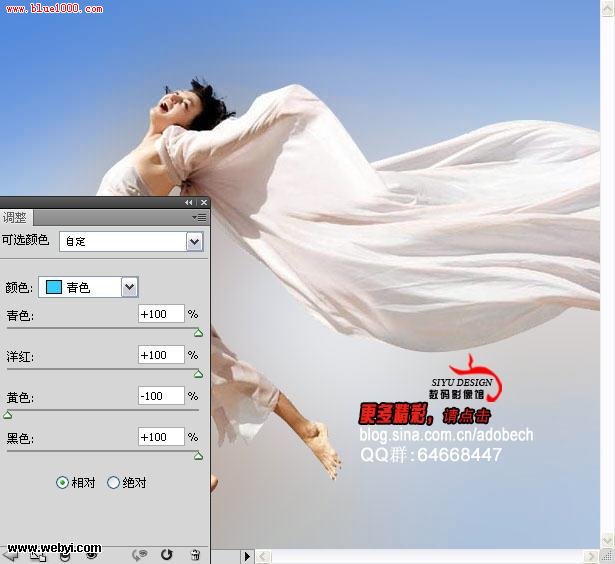Select the 相对 radio button
615x564 pixels.
pyautogui.click(x=62, y=482)
